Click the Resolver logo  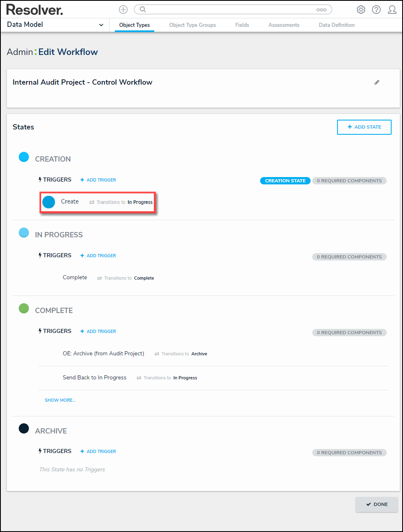(x=35, y=9)
